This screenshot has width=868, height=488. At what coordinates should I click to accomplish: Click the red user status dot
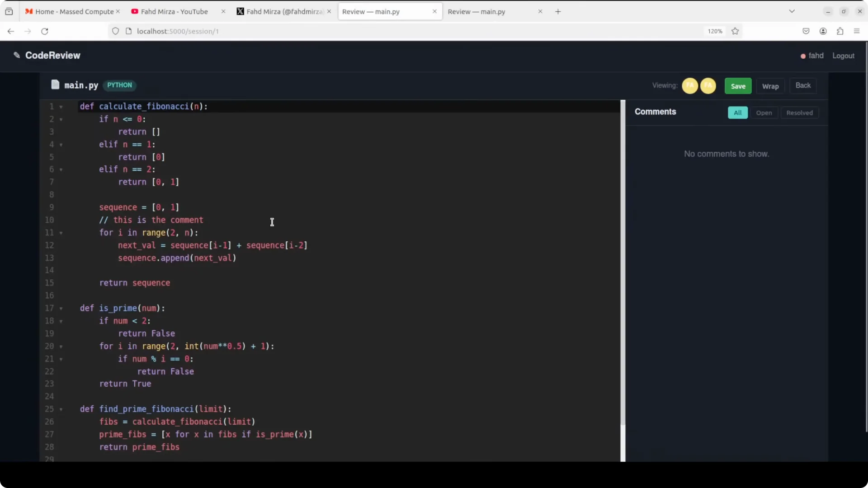803,56
